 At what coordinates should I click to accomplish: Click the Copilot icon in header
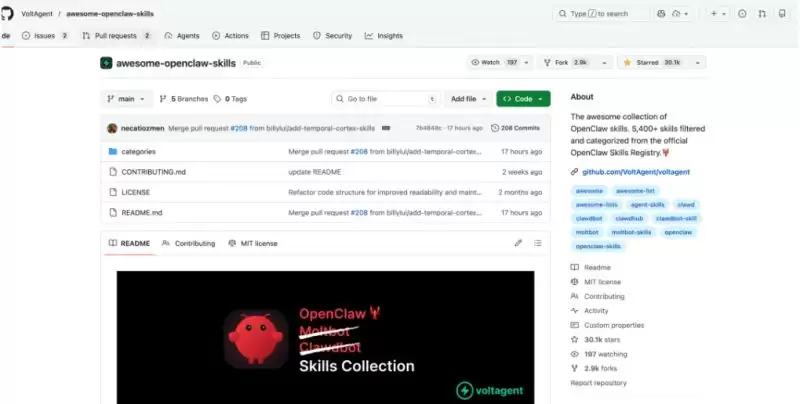point(661,14)
